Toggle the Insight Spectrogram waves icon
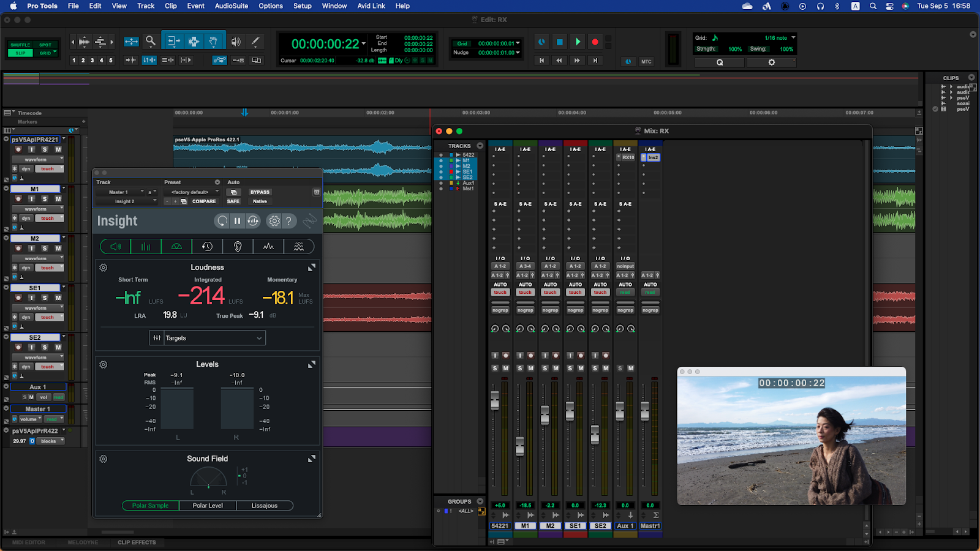Screen dimensions: 980x551 point(299,246)
